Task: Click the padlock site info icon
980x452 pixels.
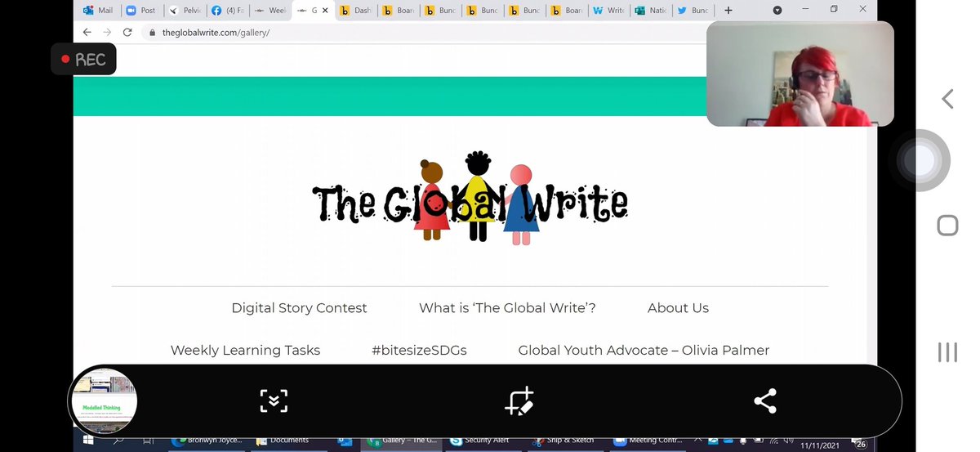Action: tap(150, 33)
